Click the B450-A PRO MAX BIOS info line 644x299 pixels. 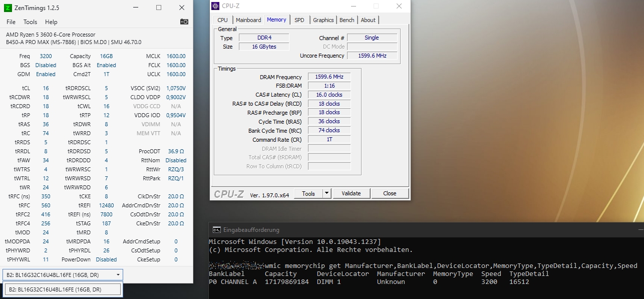point(74,43)
